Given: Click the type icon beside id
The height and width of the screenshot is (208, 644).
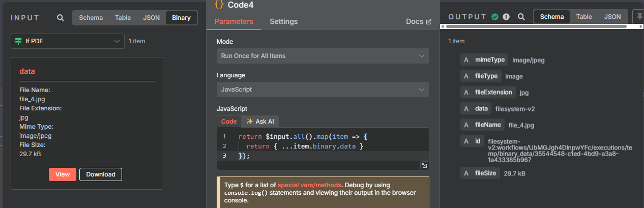Looking at the screenshot, I should click(x=466, y=141).
